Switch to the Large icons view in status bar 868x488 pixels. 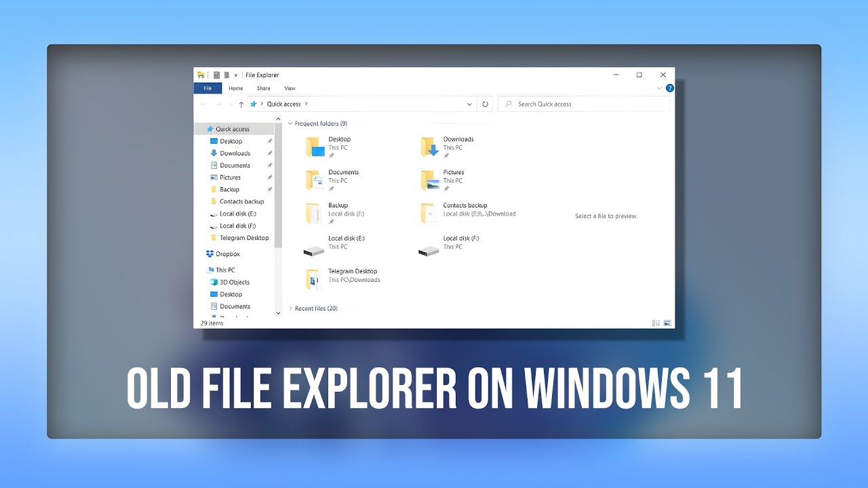click(x=667, y=323)
